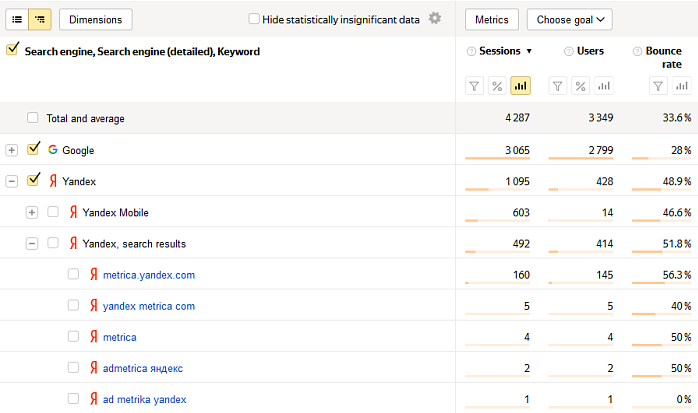Screen dimensions: 698x413
Task: Open the admetrica яндекс keyword link
Action: [x=143, y=368]
